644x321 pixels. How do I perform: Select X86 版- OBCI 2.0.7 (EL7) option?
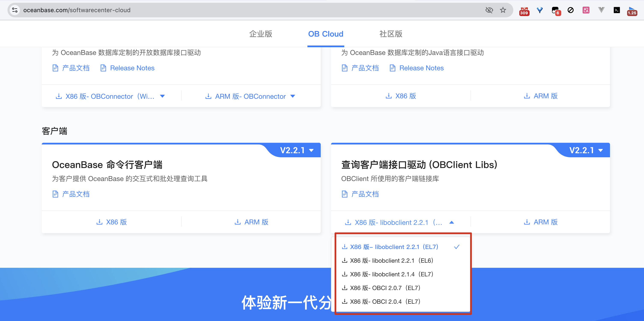(x=385, y=288)
